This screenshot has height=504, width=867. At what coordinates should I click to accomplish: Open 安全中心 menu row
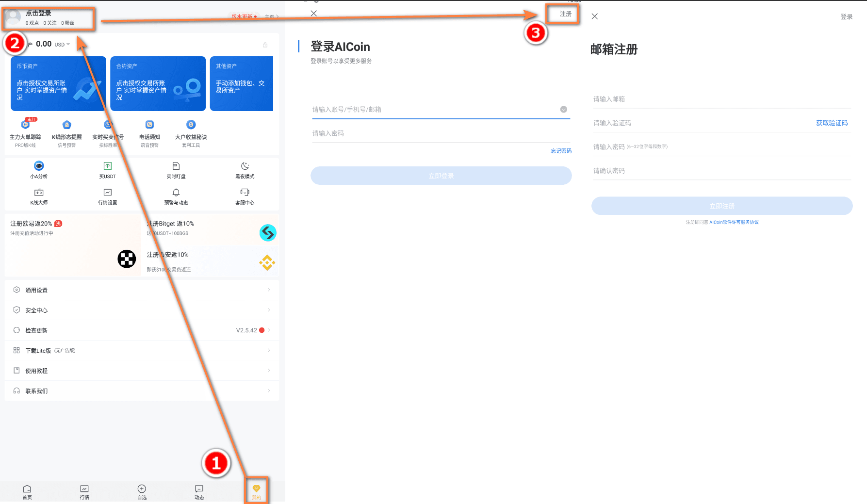tap(142, 310)
